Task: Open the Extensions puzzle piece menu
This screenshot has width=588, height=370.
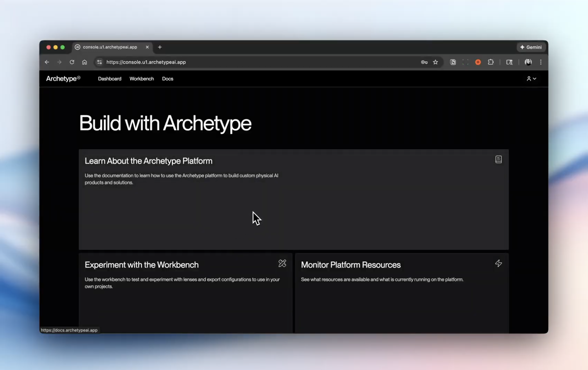Action: click(x=491, y=62)
